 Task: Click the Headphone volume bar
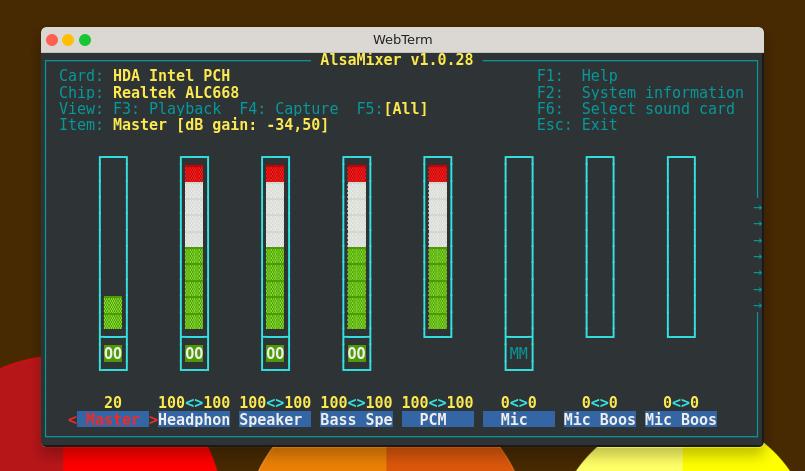point(194,247)
